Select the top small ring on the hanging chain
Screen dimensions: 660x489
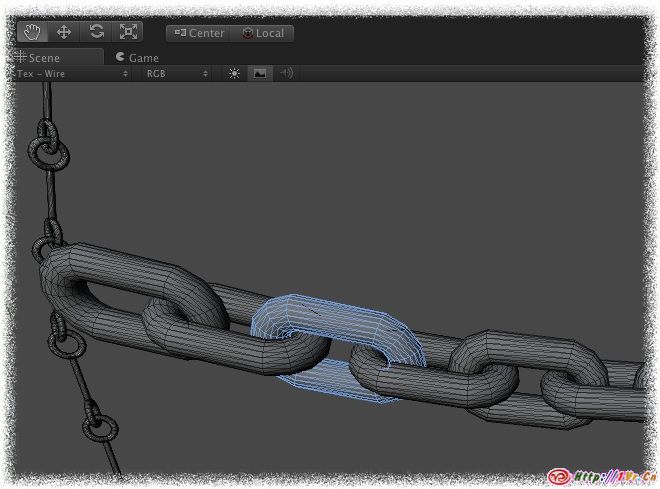click(x=48, y=152)
